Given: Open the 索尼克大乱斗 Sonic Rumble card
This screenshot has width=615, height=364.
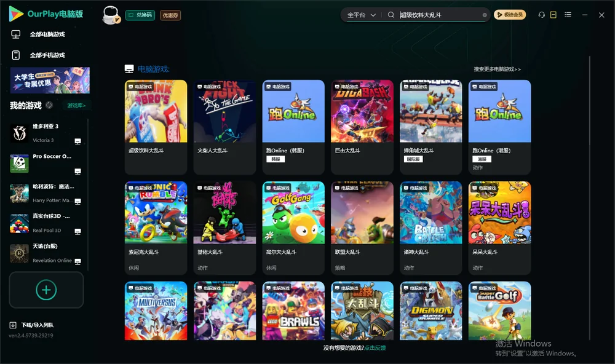Looking at the screenshot, I should (156, 228).
